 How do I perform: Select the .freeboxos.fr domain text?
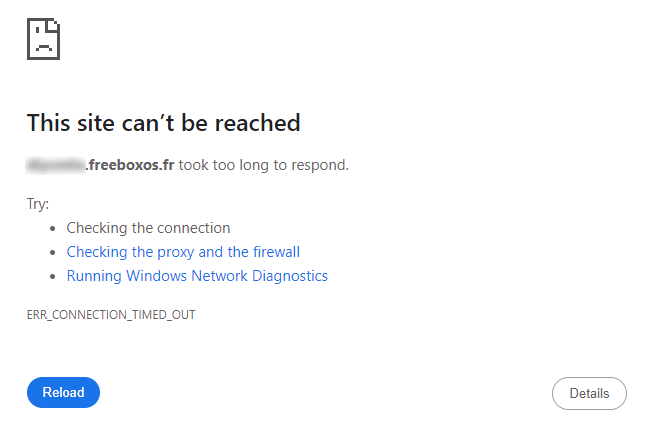(130, 165)
